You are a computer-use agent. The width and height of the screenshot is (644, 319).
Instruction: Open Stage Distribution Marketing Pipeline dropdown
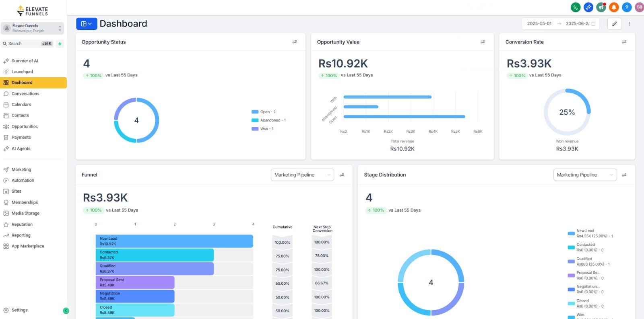(585, 175)
